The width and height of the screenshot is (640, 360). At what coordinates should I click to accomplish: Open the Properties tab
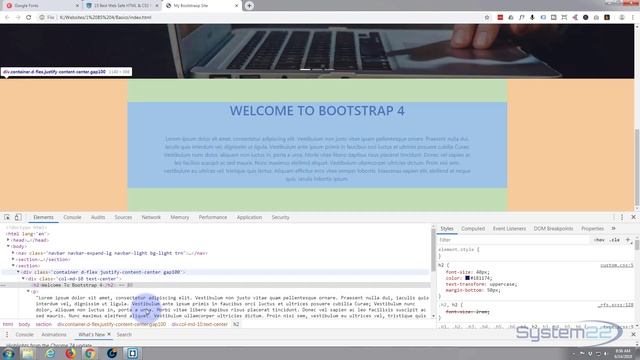[x=592, y=229]
